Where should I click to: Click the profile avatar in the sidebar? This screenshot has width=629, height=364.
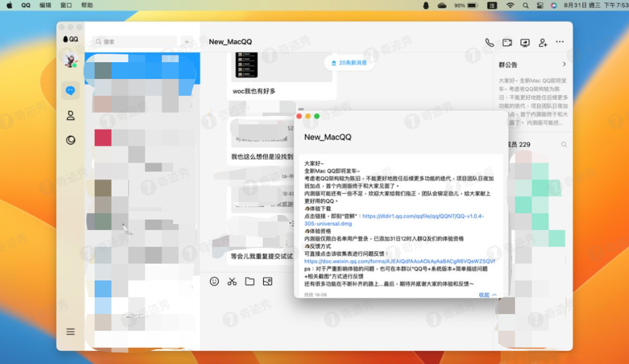coord(71,60)
